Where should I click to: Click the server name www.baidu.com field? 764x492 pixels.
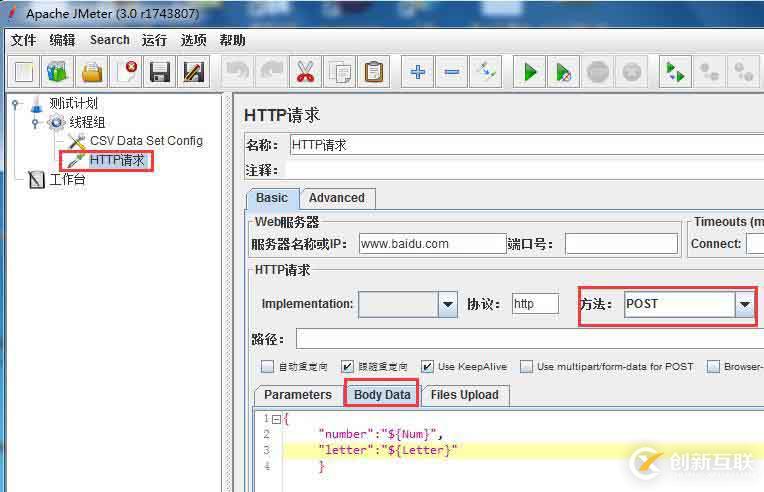point(432,244)
